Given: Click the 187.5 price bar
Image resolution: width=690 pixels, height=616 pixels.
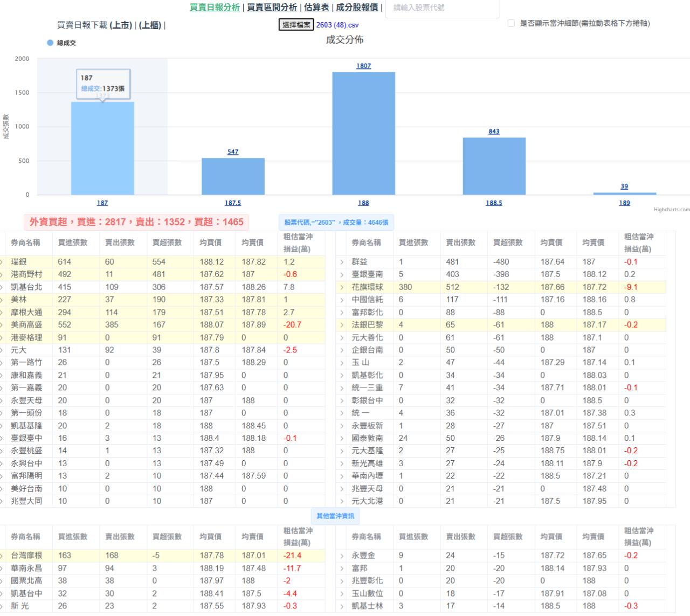Looking at the screenshot, I should coord(233,176).
